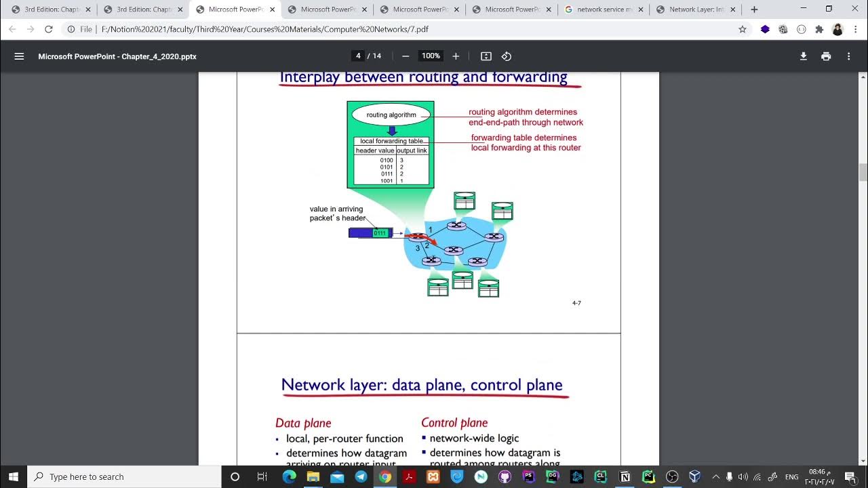Click the 'Data plane' subheading

303,423
